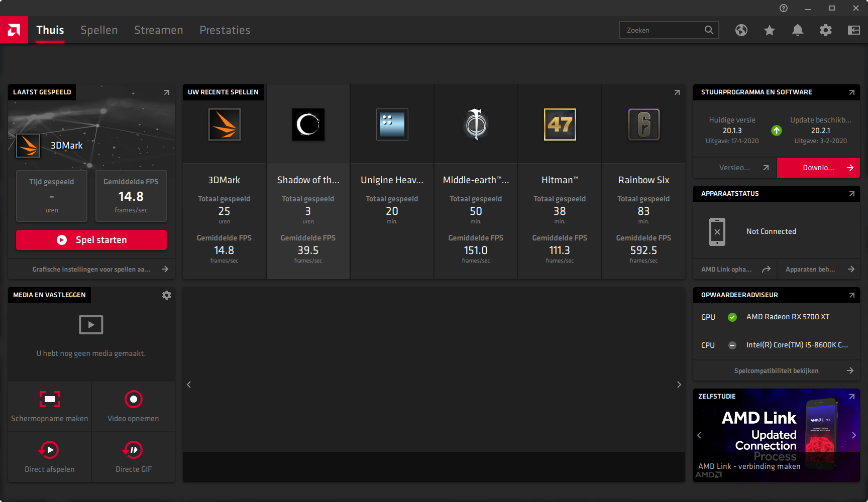Click update version 20.2.1 text
Screen dimensions: 868x502
point(820,131)
